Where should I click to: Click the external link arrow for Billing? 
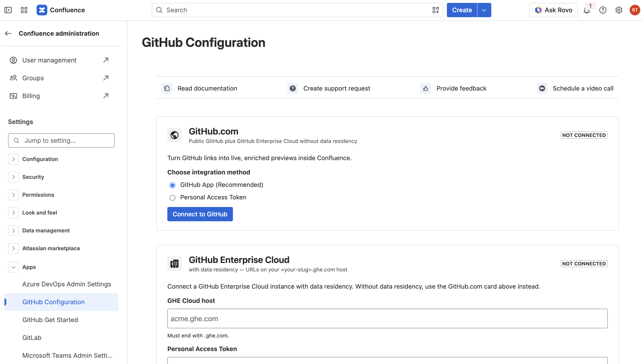106,96
